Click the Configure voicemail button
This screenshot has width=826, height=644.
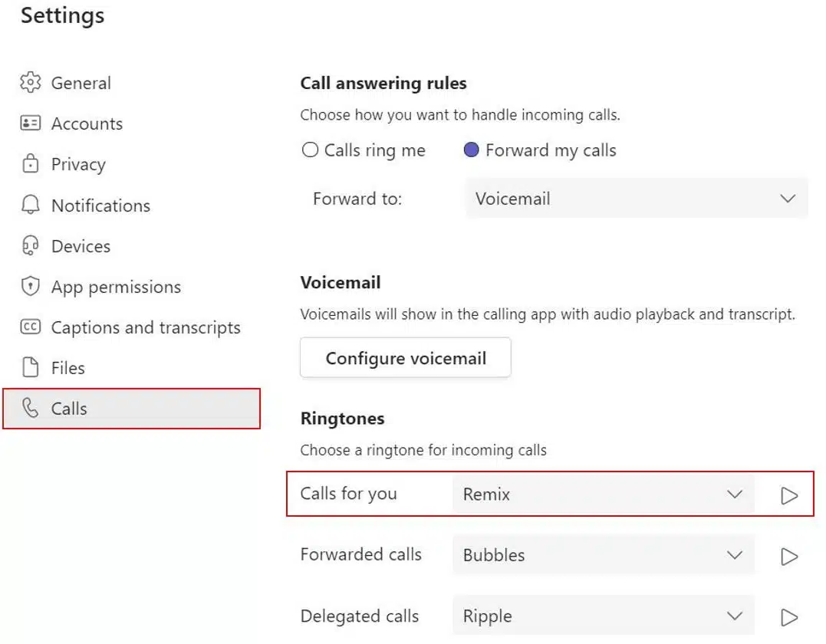point(405,358)
